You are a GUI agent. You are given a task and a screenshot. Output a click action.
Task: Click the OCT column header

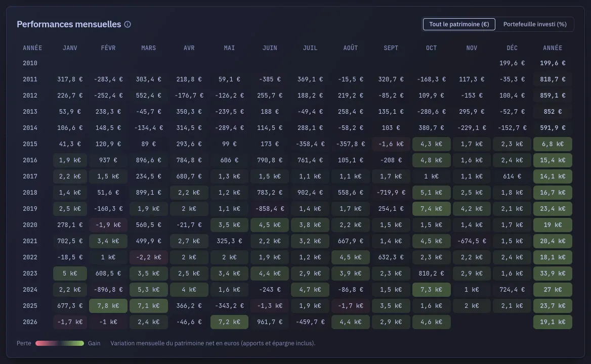[x=431, y=48]
